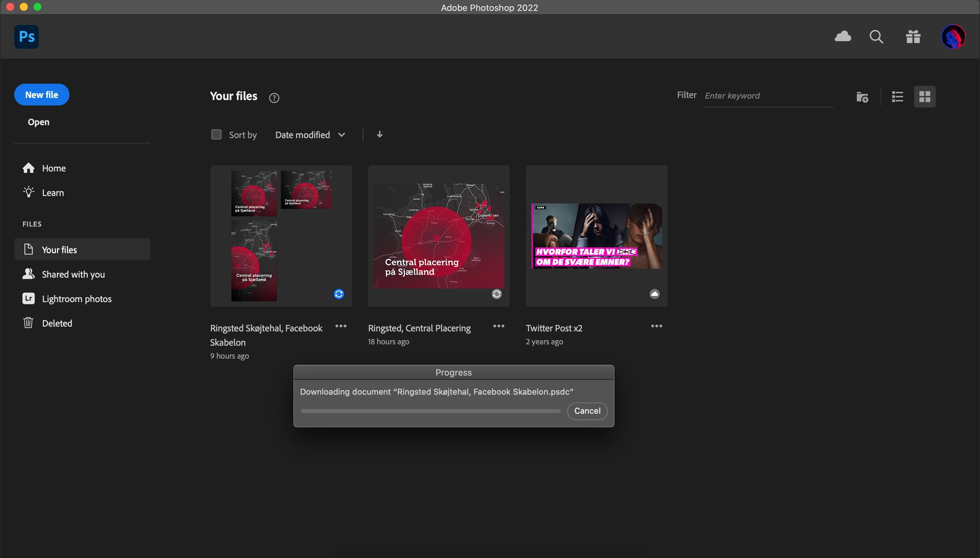Click the Photoshop Ps logo icon
Screen dimensions: 980x558
(x=27, y=37)
